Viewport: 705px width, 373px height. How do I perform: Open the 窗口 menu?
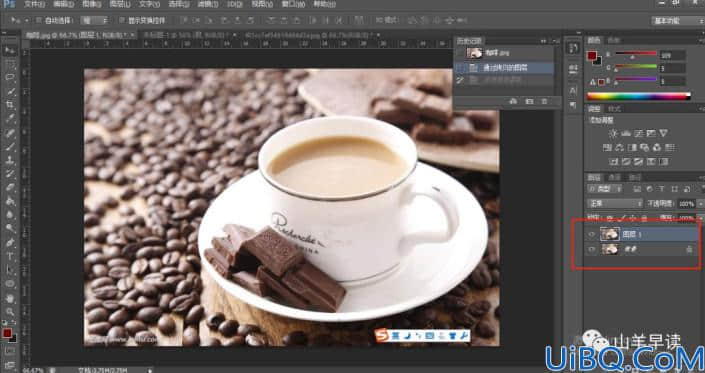(294, 4)
